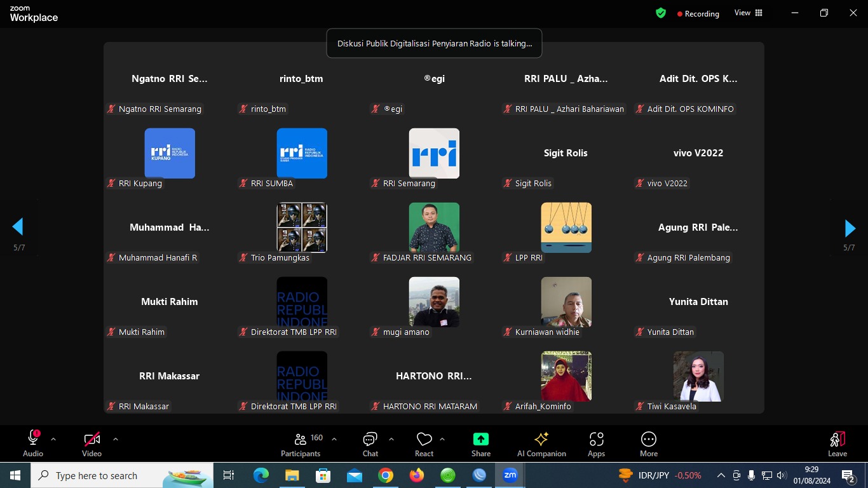
Task: Click the Leave meeting button
Action: point(837,444)
